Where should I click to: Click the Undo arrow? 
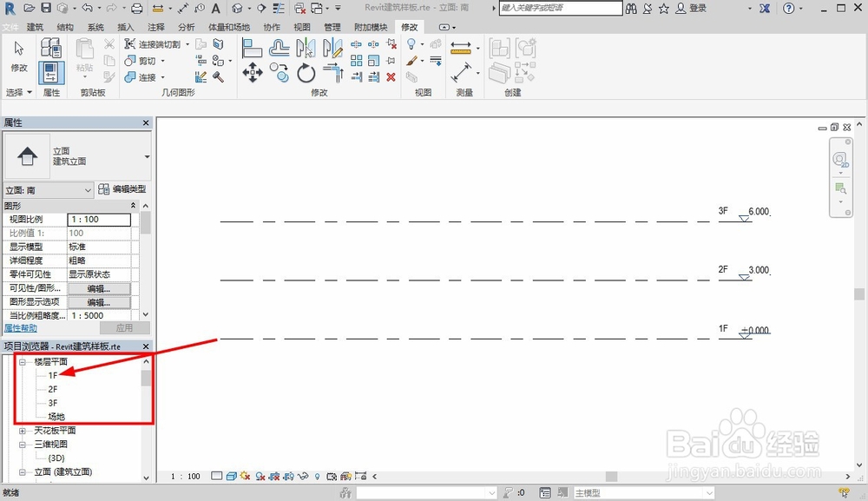coord(87,8)
